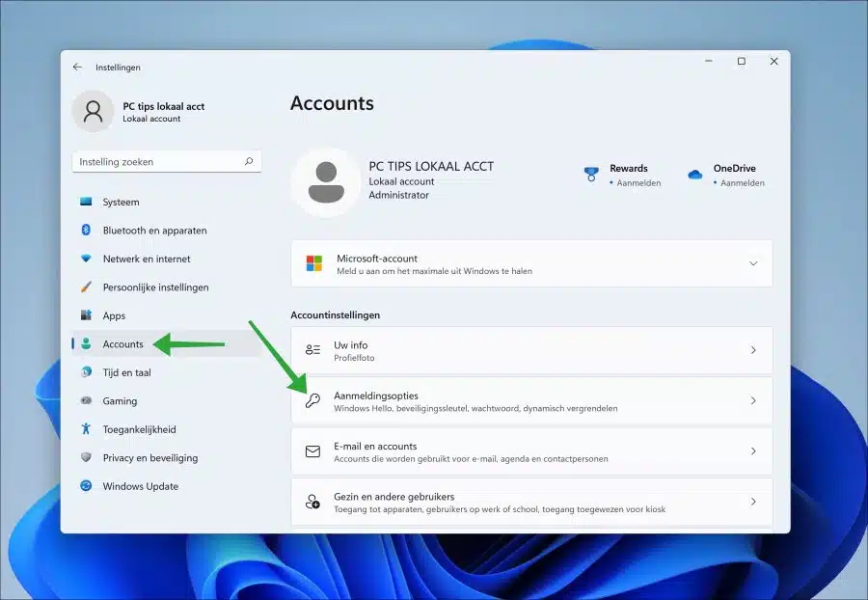The image size is (868, 600).
Task: Click the Microsoft logo icon
Action: tap(313, 263)
